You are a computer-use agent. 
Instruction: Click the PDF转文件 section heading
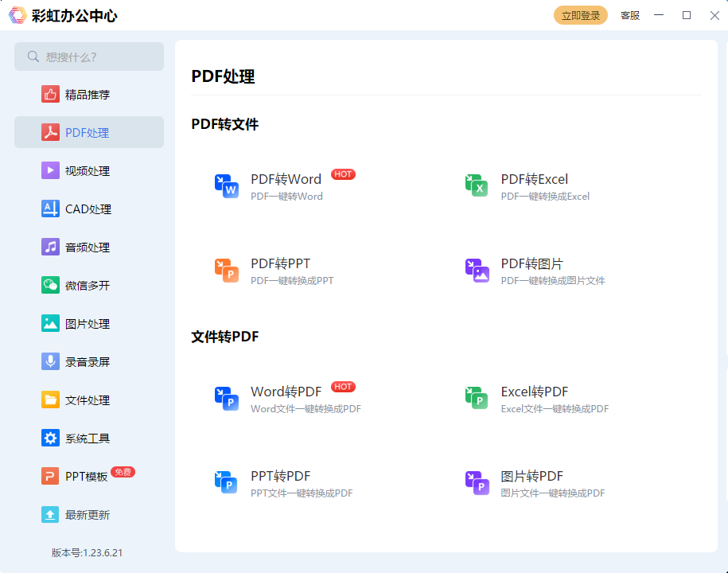point(224,124)
